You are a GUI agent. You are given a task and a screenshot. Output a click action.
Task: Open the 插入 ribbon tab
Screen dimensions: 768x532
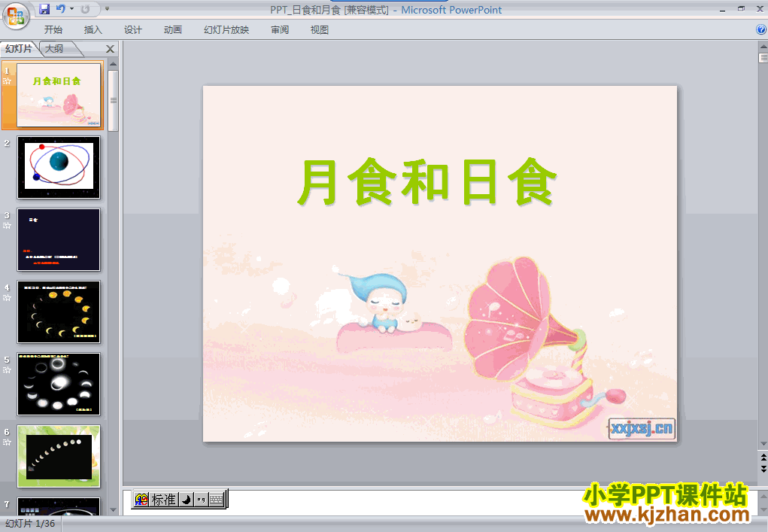pos(93,30)
